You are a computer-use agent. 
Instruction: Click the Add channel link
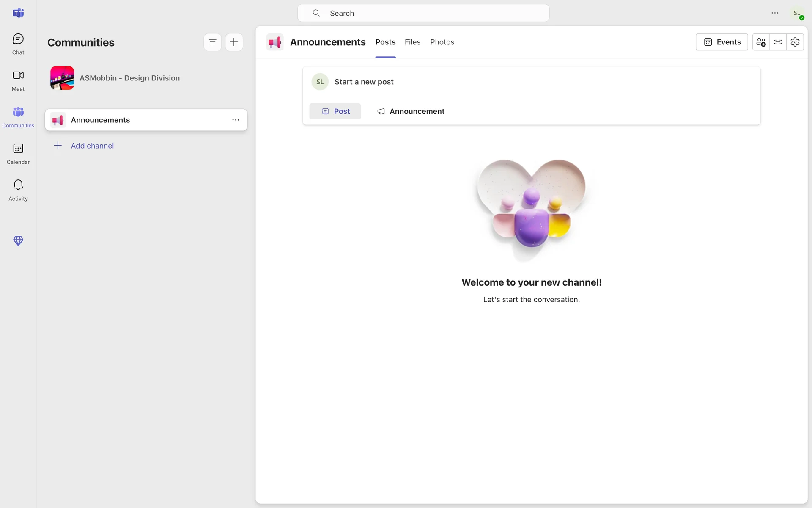(x=92, y=146)
